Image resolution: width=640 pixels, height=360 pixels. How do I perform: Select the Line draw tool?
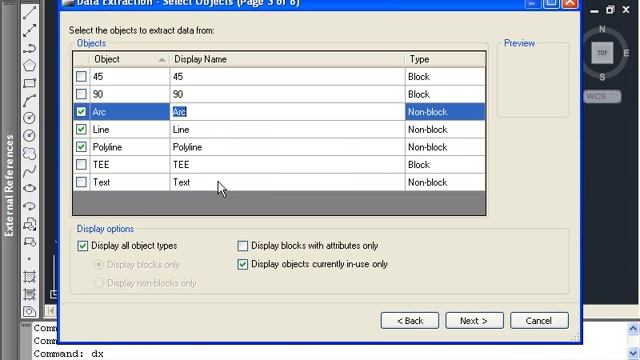point(29,13)
